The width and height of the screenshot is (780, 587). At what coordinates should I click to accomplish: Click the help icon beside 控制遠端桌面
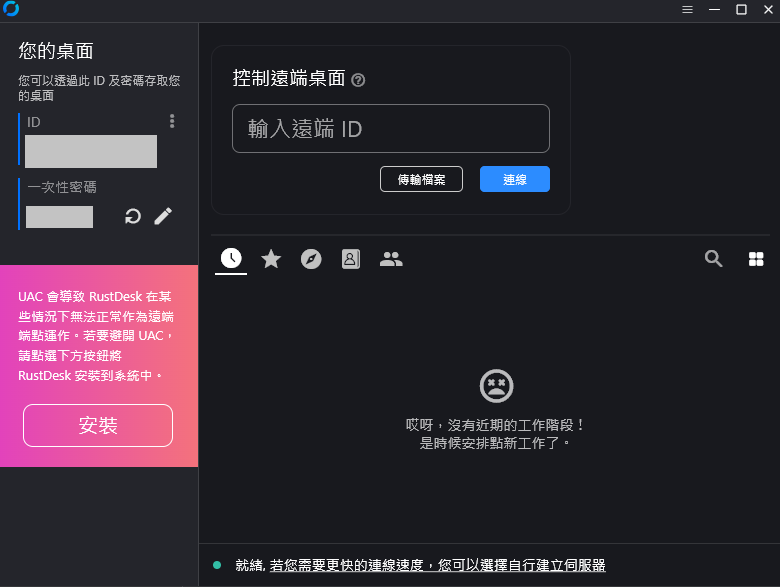point(358,80)
